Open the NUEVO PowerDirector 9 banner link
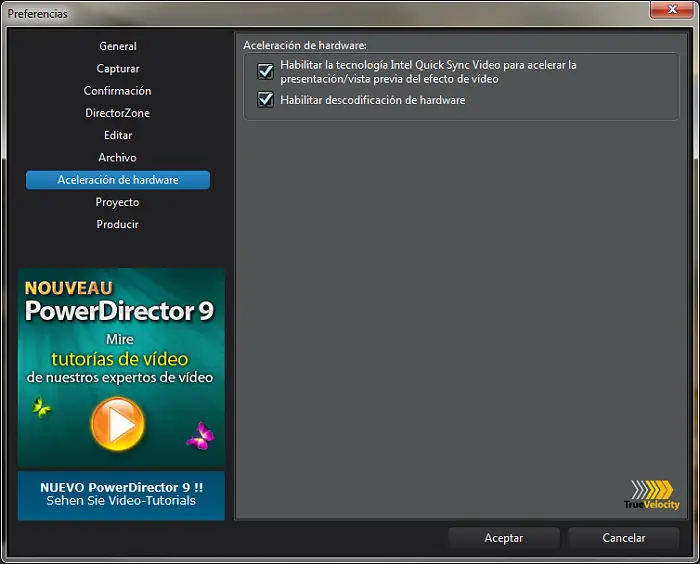This screenshot has height=564, width=700. [121, 495]
